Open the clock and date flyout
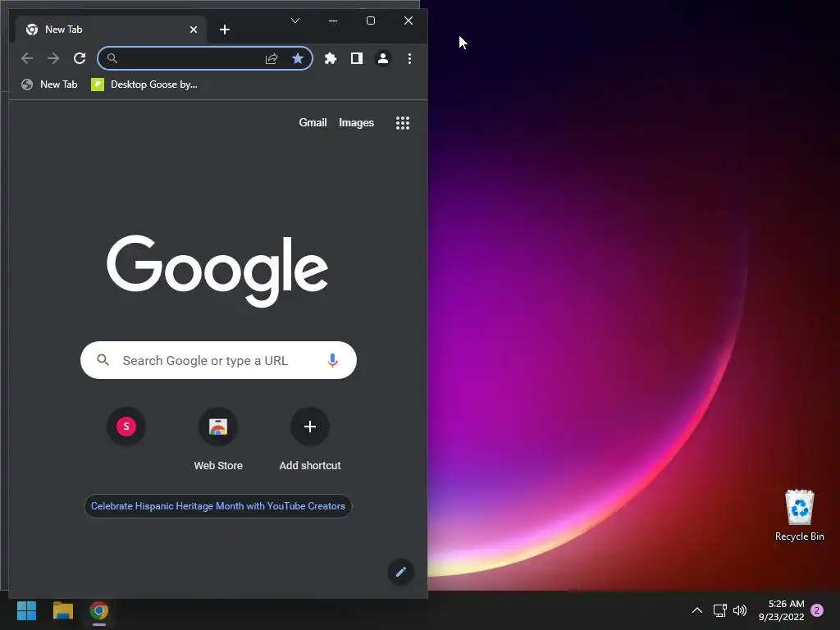This screenshot has height=630, width=840. [782, 610]
